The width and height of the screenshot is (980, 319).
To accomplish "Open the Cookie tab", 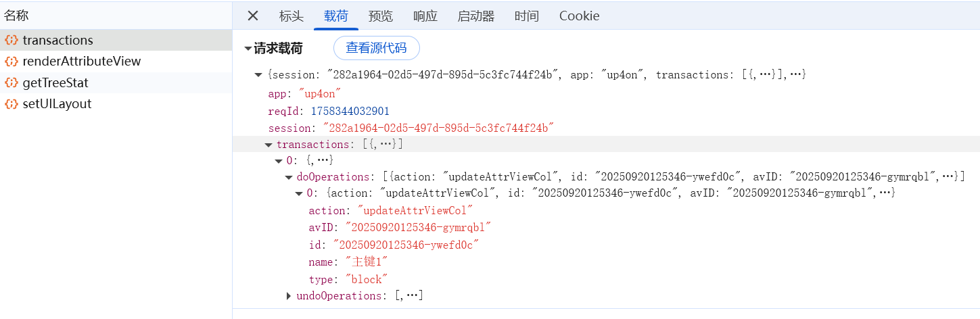I will tap(579, 16).
